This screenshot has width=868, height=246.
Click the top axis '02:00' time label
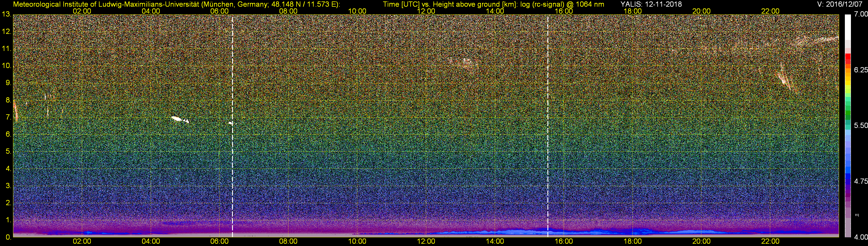82,11
